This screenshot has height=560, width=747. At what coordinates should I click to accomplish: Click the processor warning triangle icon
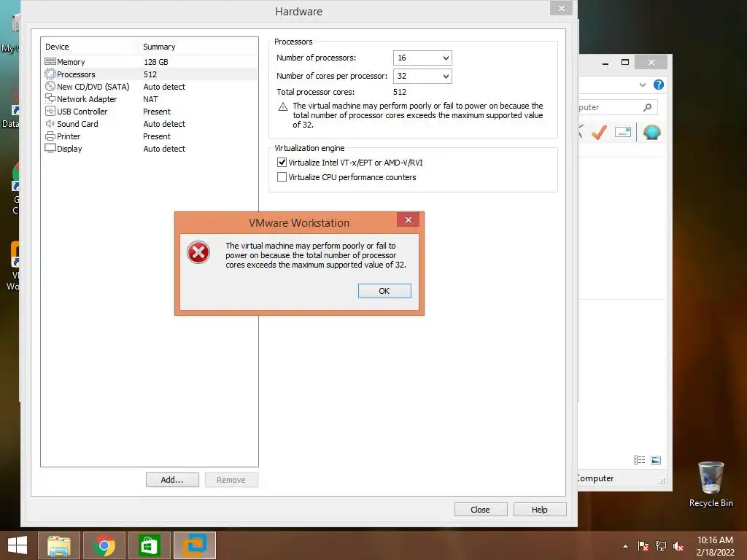283,106
